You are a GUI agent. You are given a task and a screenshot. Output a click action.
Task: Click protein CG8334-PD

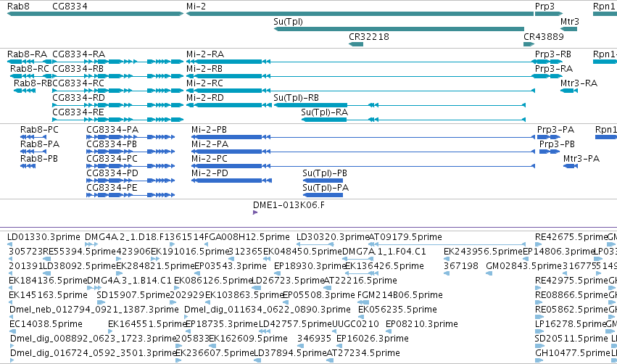pos(131,181)
